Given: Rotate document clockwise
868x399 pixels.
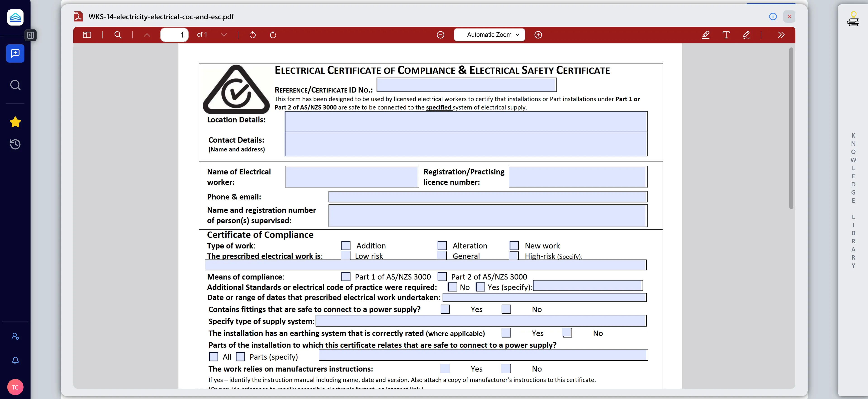Looking at the screenshot, I should tap(273, 35).
